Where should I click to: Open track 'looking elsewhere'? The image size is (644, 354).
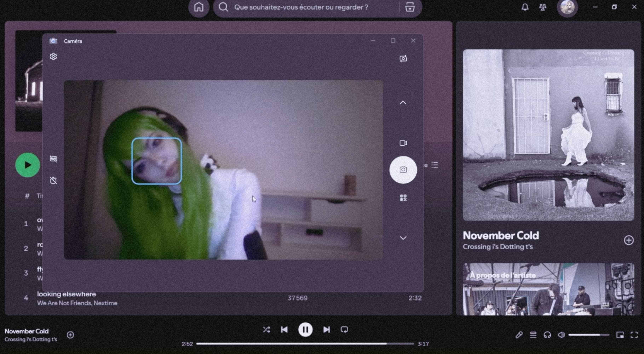pos(67,294)
